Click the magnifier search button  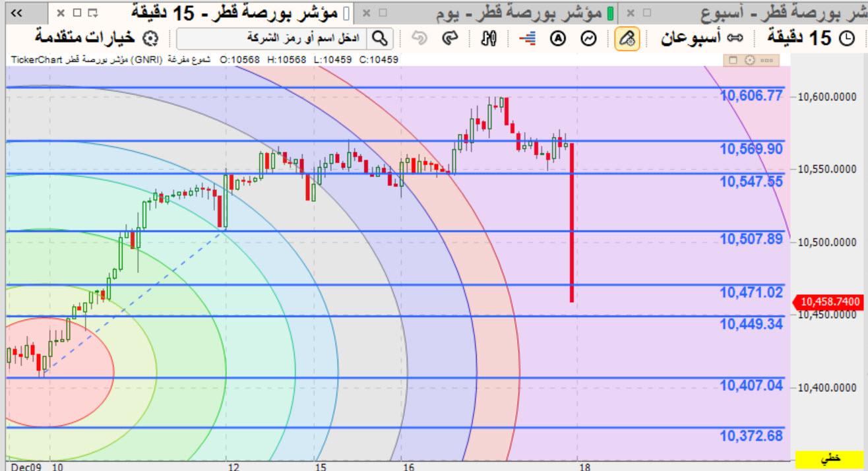[x=380, y=39]
